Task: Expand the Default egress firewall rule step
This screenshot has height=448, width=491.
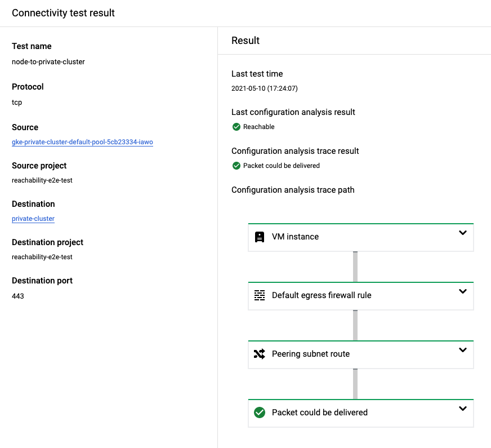Action: click(463, 291)
